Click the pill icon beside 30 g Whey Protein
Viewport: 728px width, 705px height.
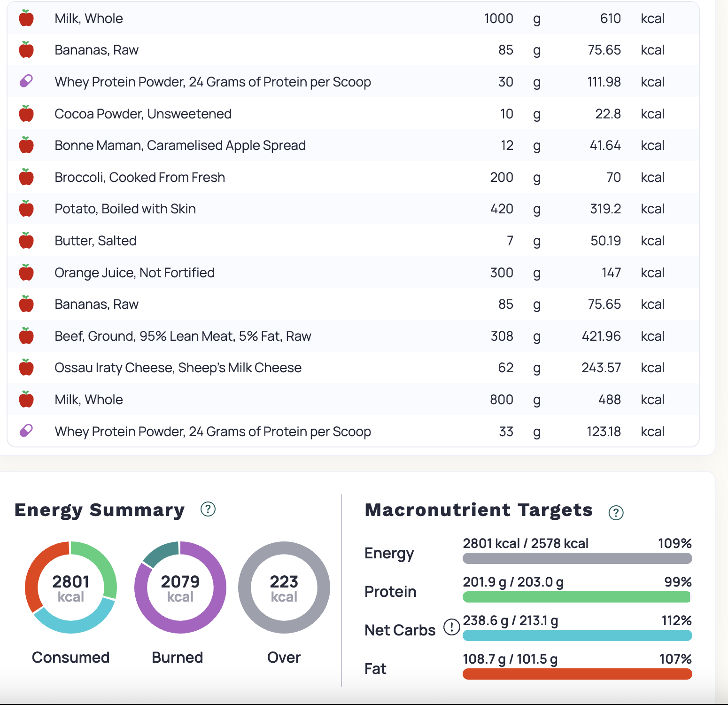pyautogui.click(x=26, y=81)
